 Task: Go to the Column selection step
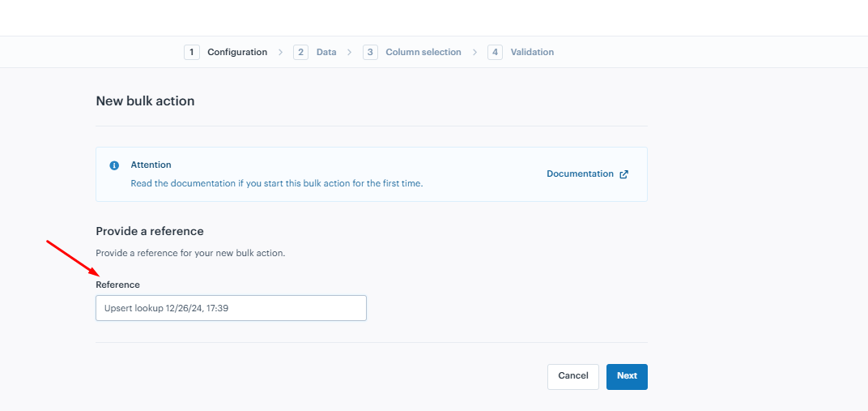click(x=423, y=52)
